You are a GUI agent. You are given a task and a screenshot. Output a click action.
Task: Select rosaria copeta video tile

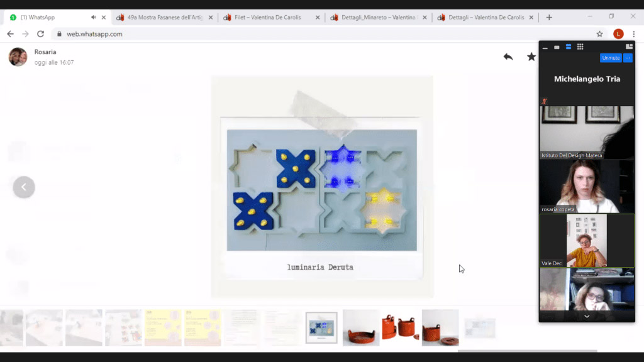(x=587, y=186)
